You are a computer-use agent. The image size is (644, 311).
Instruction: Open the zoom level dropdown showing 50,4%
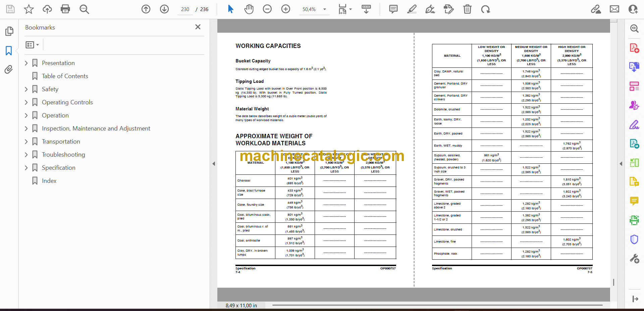[314, 9]
